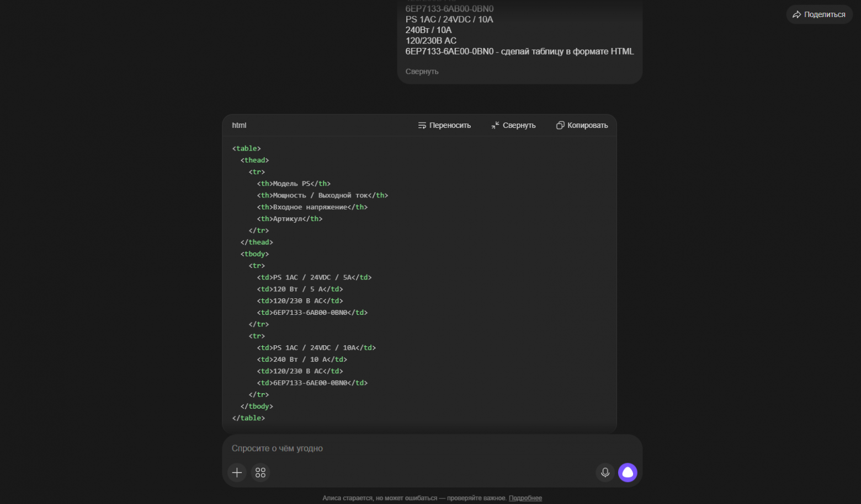Viewport: 861px width, 504px height.
Task: Click the Поделиться label
Action: point(825,15)
